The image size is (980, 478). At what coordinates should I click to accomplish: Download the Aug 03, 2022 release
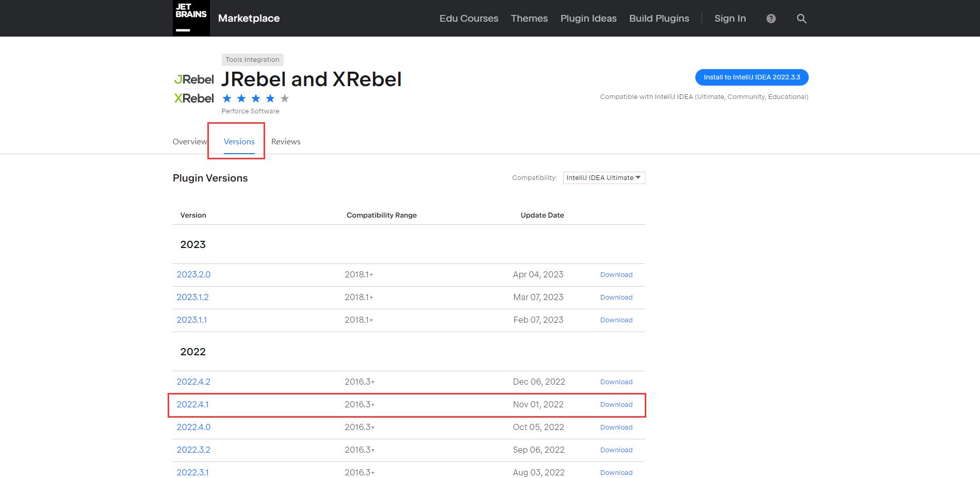(x=616, y=473)
